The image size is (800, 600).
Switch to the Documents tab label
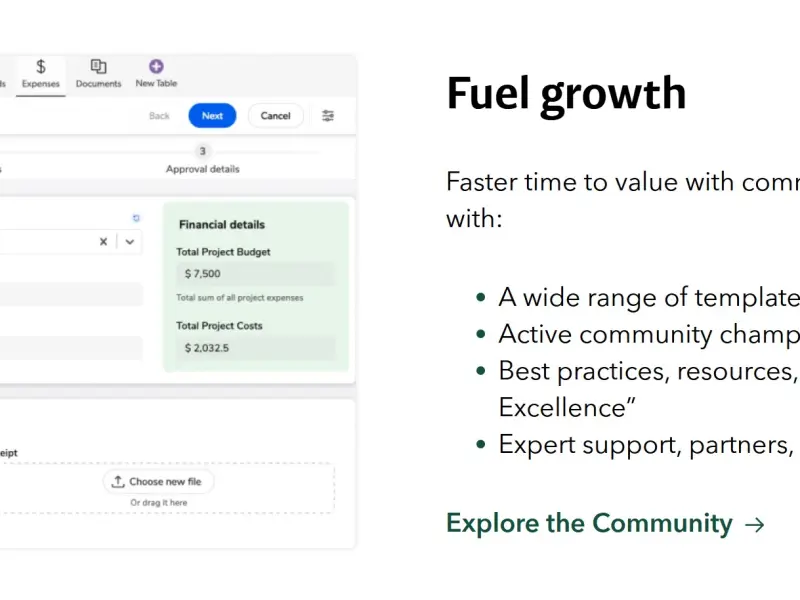pyautogui.click(x=98, y=84)
